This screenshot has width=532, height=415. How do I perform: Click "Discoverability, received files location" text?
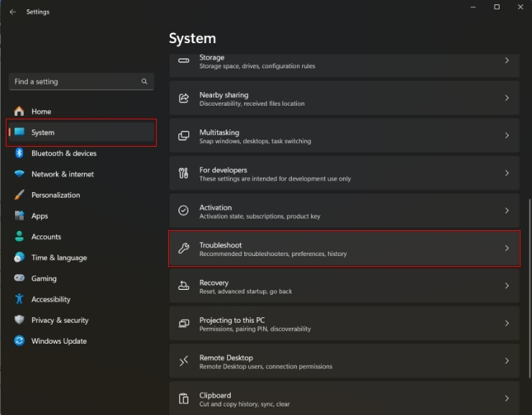[x=252, y=104]
